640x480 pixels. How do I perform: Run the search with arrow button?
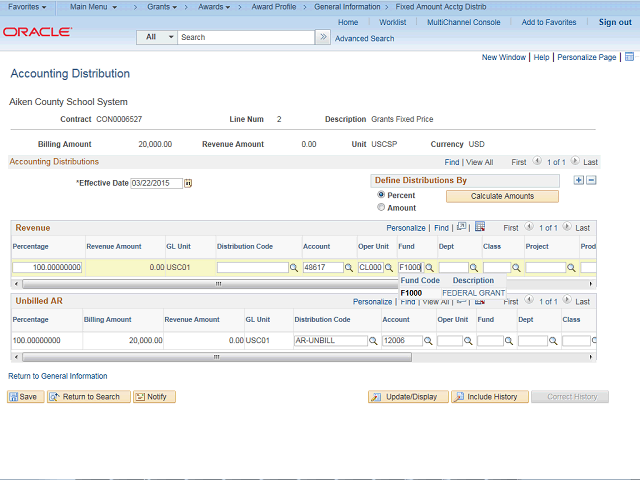[323, 37]
